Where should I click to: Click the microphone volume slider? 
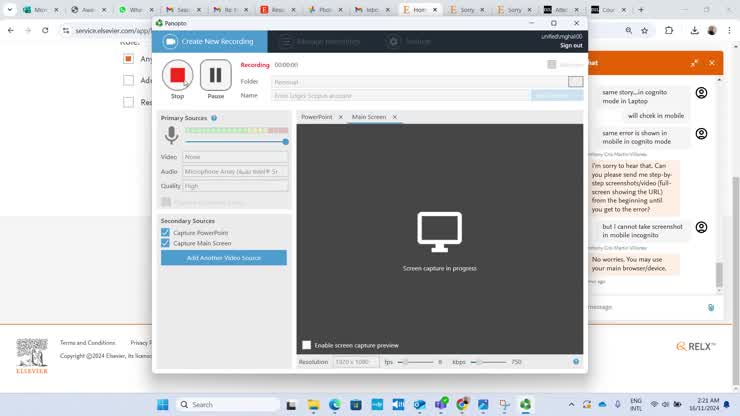pyautogui.click(x=236, y=142)
